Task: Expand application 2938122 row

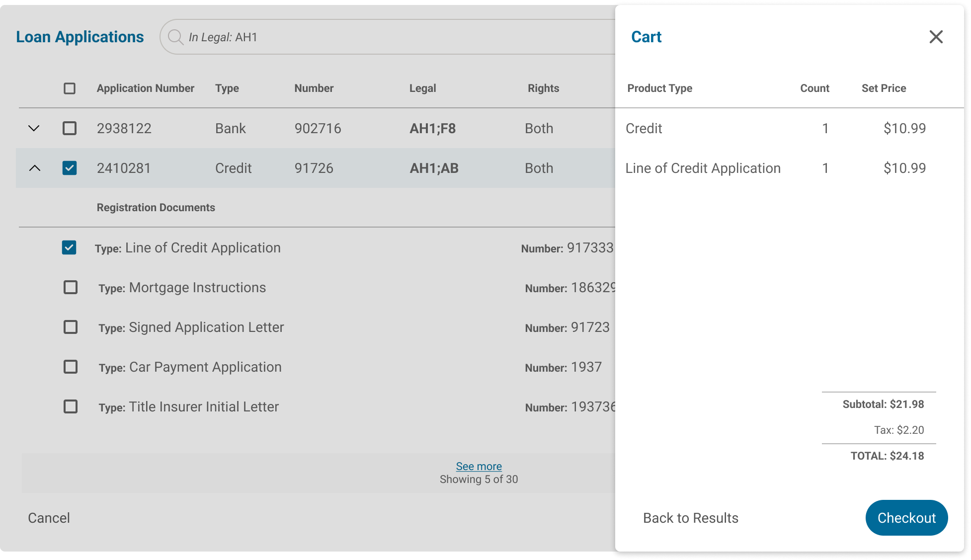Action: tap(34, 128)
